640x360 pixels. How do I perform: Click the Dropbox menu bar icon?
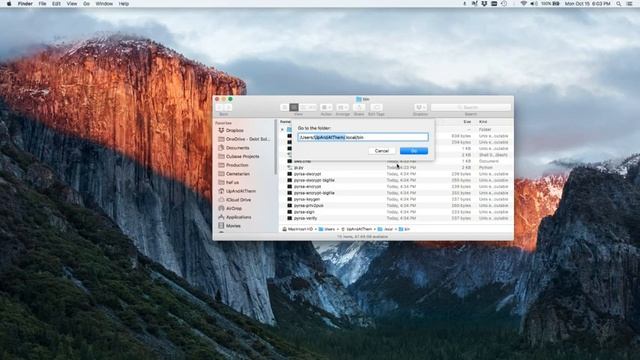[484, 4]
